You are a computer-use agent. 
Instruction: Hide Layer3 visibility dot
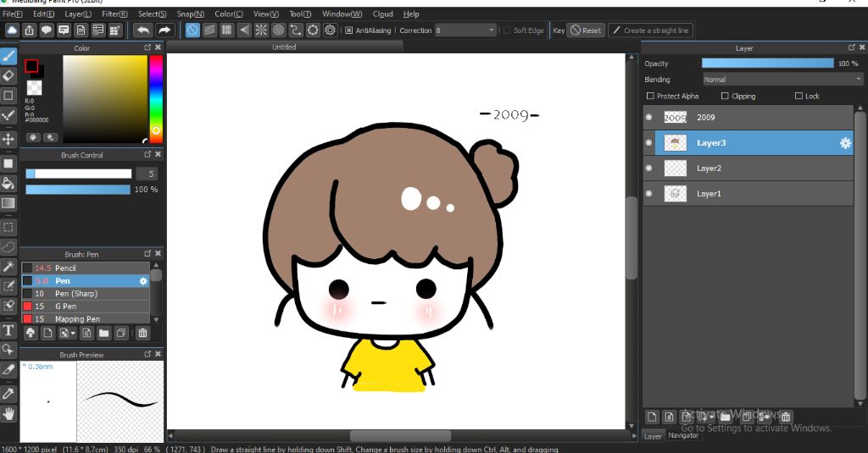click(648, 143)
